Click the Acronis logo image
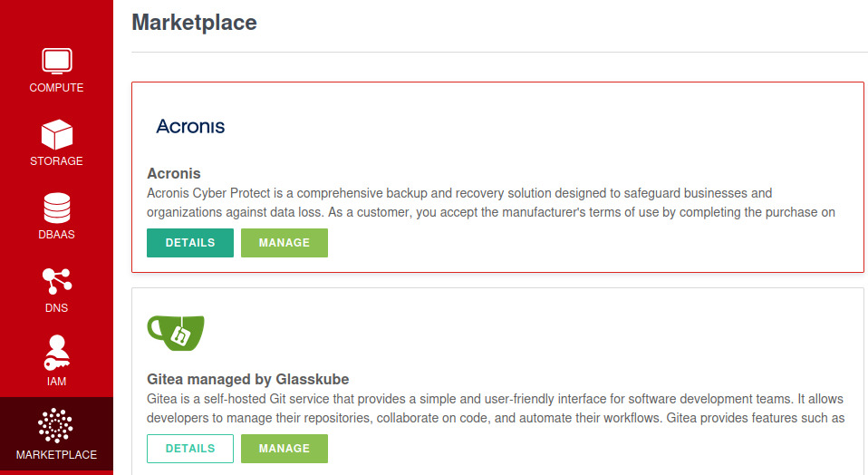 (190, 126)
